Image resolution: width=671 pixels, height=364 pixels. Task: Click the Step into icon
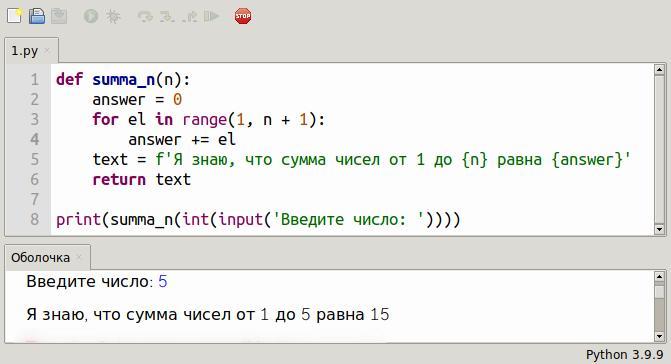pos(167,17)
